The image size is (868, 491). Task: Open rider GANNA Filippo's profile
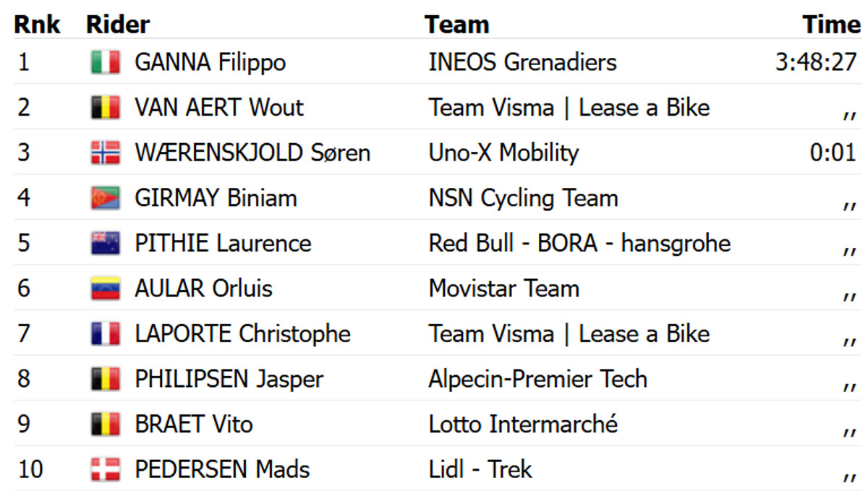coord(210,63)
